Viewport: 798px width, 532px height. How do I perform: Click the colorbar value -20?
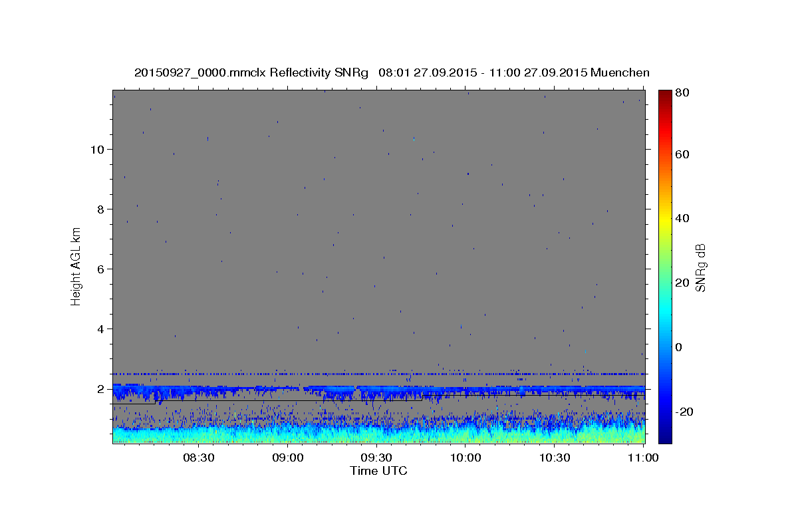(x=685, y=412)
